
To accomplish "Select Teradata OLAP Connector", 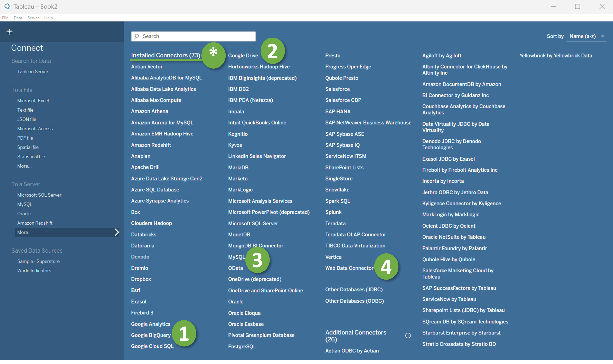I will pos(355,235).
